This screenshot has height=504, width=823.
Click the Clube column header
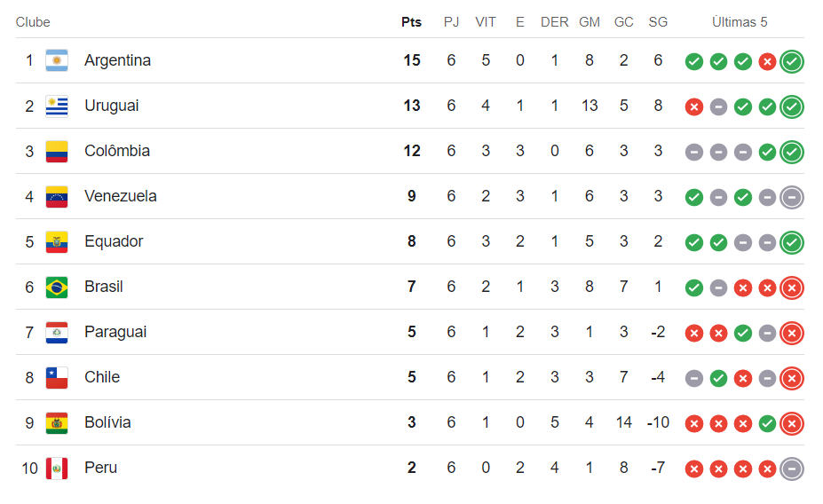(x=33, y=22)
